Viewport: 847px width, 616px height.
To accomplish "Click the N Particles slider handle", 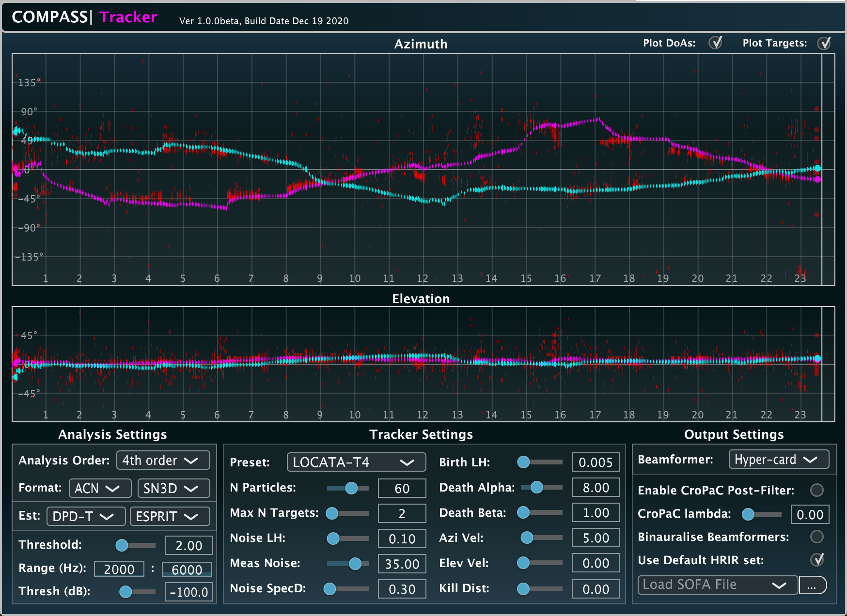I will click(351, 488).
